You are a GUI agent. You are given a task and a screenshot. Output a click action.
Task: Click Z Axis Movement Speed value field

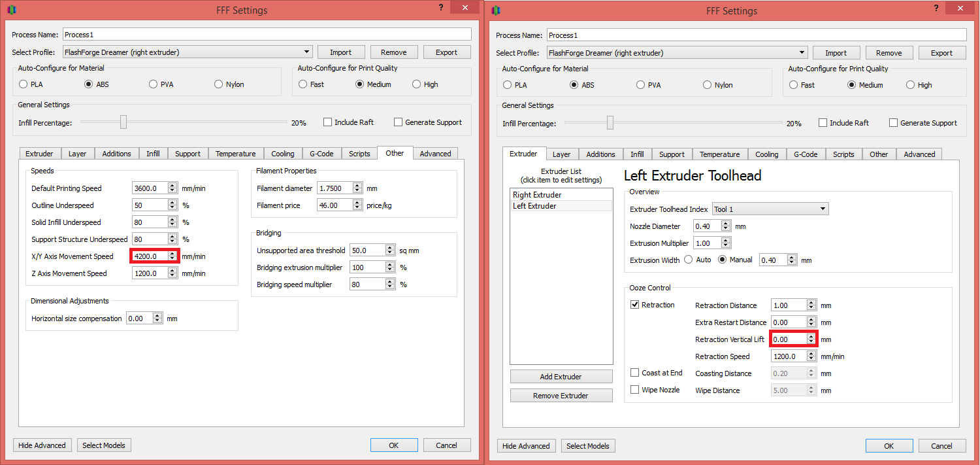pos(150,273)
